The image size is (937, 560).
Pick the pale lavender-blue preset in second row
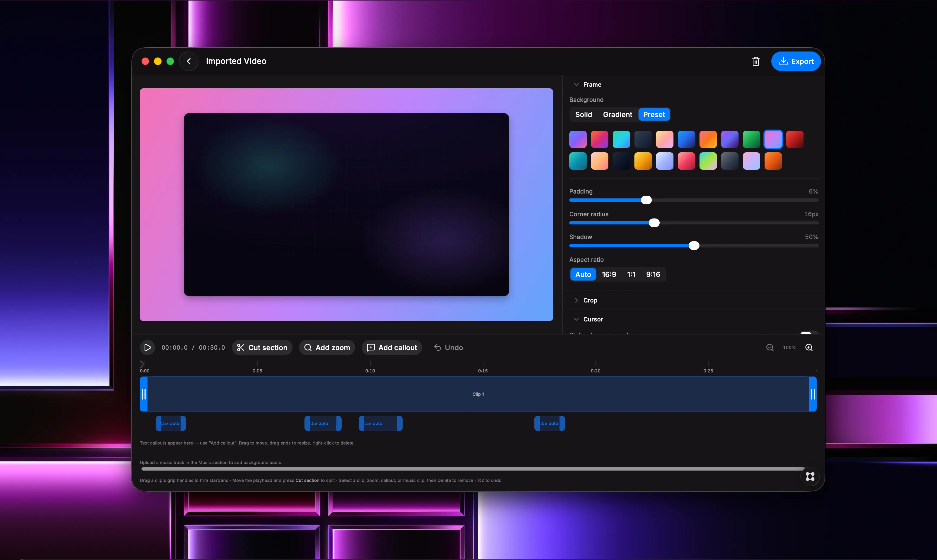pyautogui.click(x=665, y=161)
